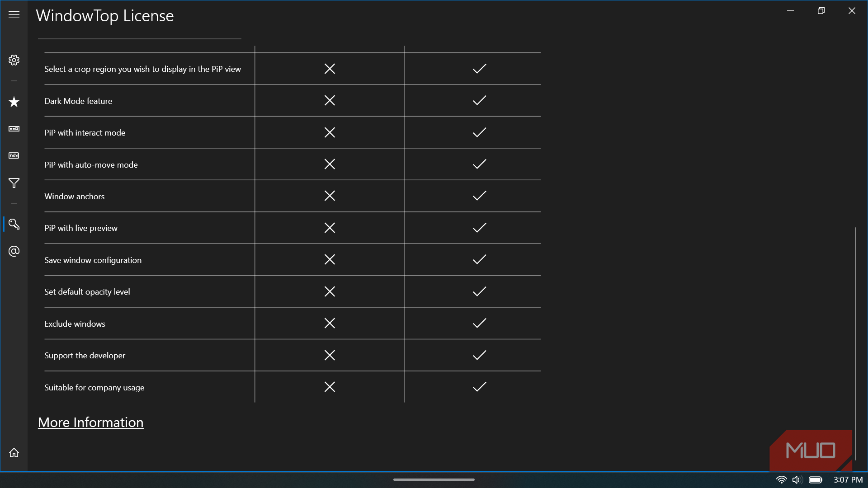
Task: Click the 'Window anchors' row label
Action: point(75,197)
